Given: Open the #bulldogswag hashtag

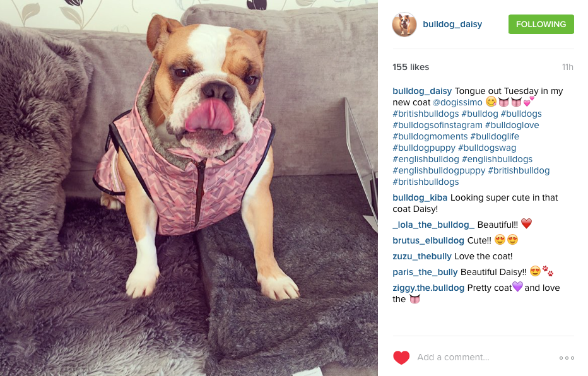Looking at the screenshot, I should (x=487, y=148).
